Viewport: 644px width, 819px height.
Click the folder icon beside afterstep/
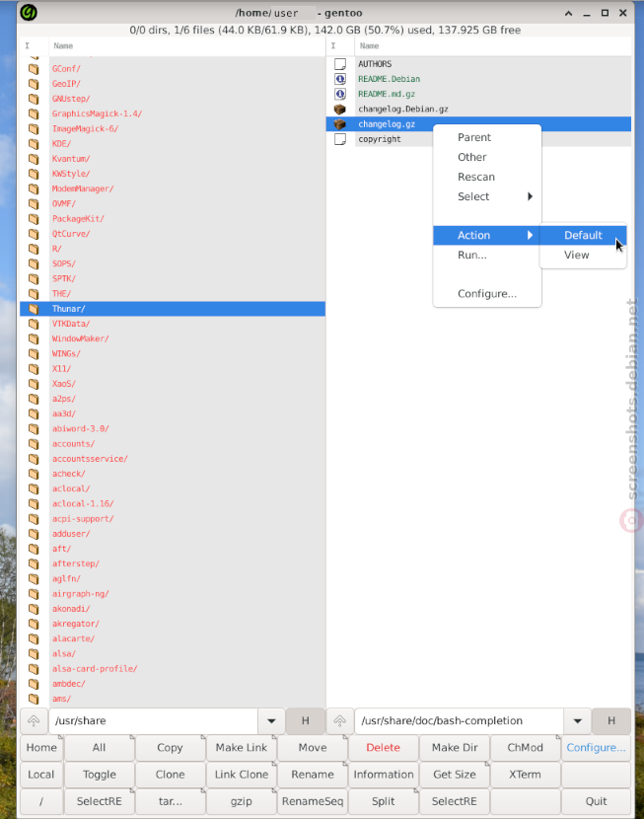coord(34,563)
